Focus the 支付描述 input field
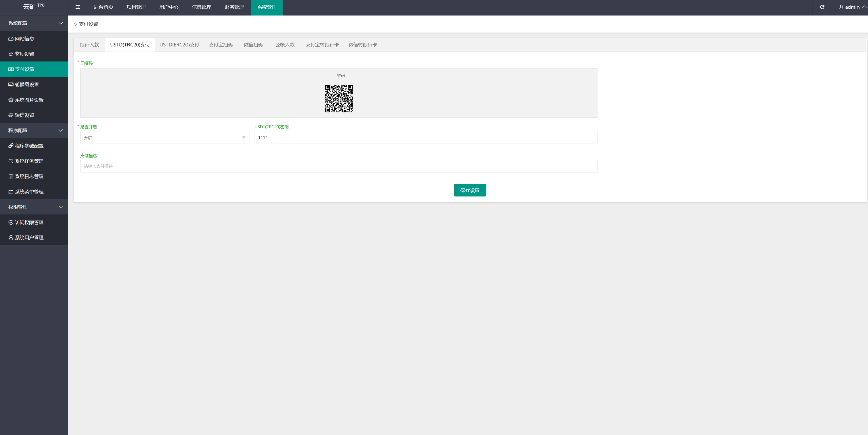This screenshot has width=868, height=435. 338,166
